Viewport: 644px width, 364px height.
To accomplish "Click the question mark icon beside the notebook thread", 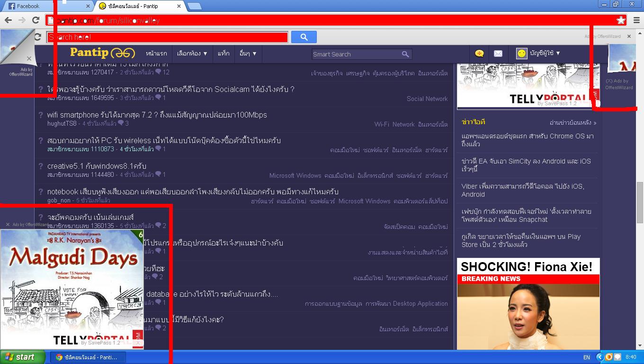I will [x=41, y=192].
